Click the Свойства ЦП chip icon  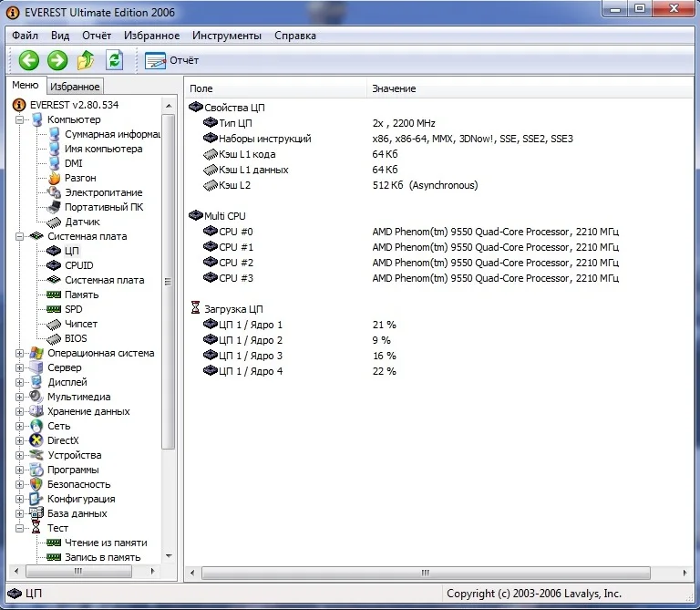click(196, 107)
